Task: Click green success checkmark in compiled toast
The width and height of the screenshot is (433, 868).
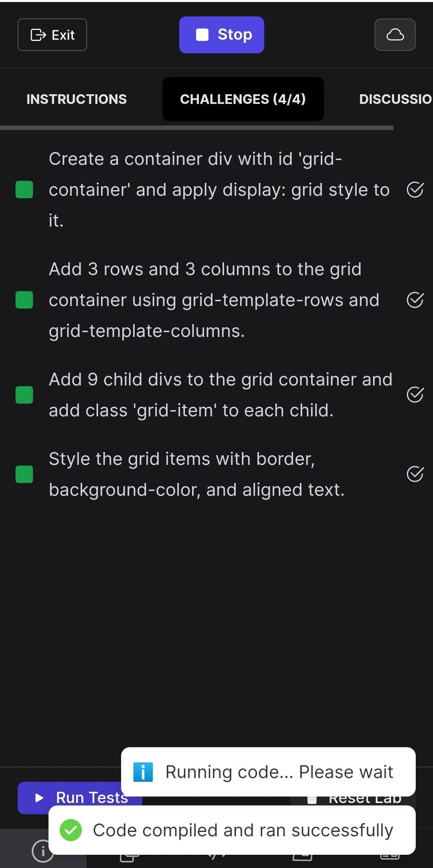Action: click(x=71, y=830)
